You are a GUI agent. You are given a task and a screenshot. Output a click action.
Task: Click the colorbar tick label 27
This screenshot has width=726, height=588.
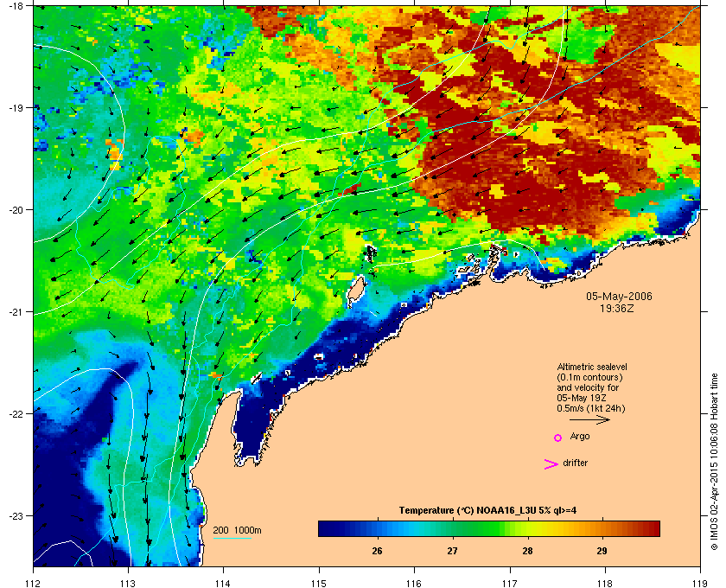[452, 551]
